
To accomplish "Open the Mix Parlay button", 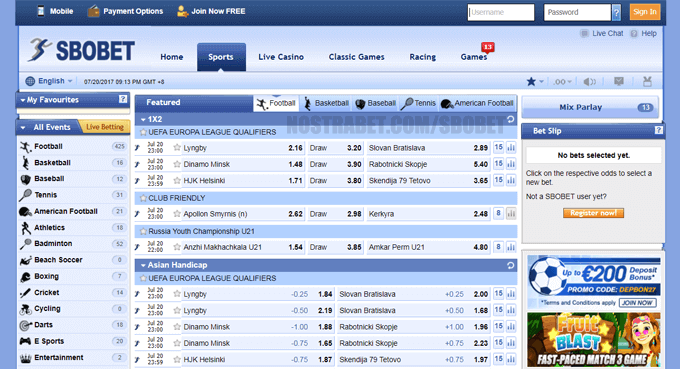I will pyautogui.click(x=590, y=107).
